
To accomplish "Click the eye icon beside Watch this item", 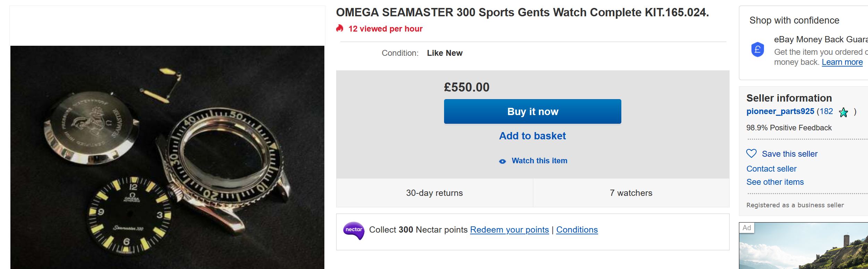I will 502,161.
